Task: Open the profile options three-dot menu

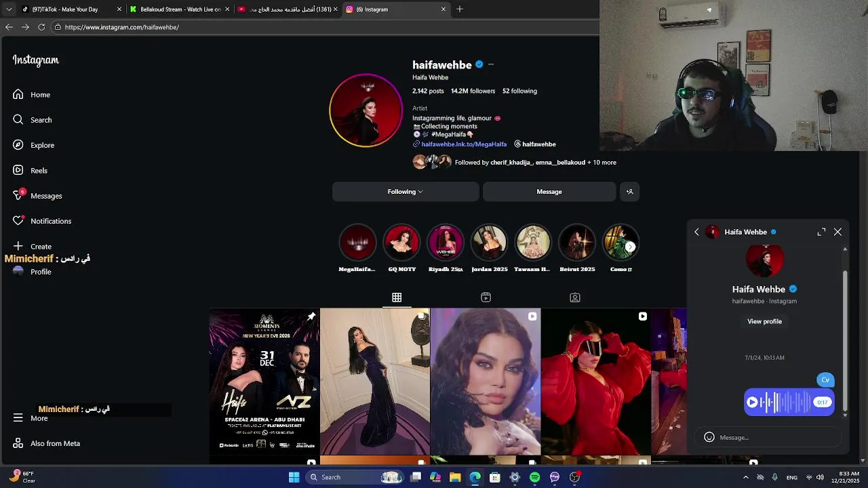Action: coord(491,64)
